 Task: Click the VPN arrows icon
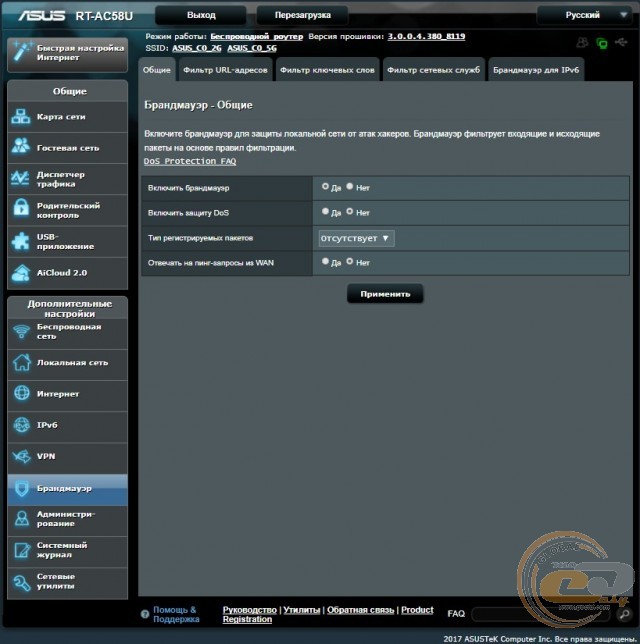[22, 456]
